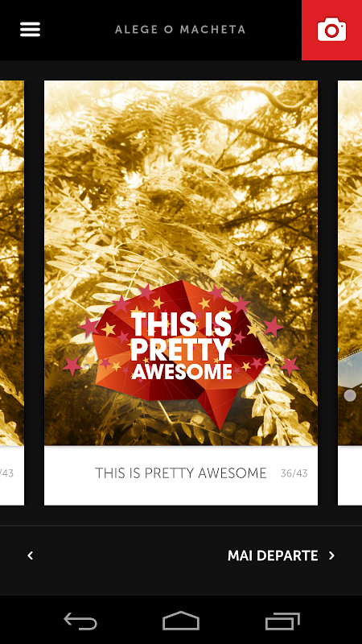Screen dimensions: 362x644
Task: Tap the MAI DEPARTE button
Action: [x=282, y=555]
